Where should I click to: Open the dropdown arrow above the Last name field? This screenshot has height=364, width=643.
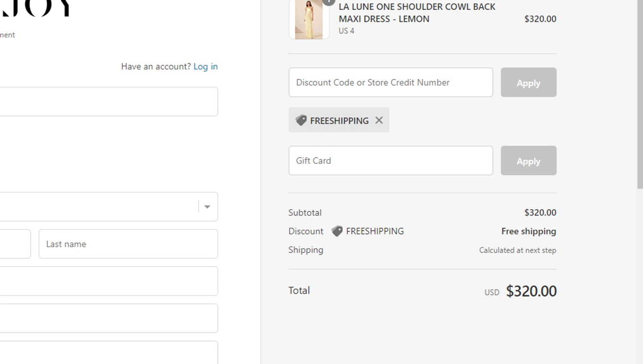[x=207, y=207]
